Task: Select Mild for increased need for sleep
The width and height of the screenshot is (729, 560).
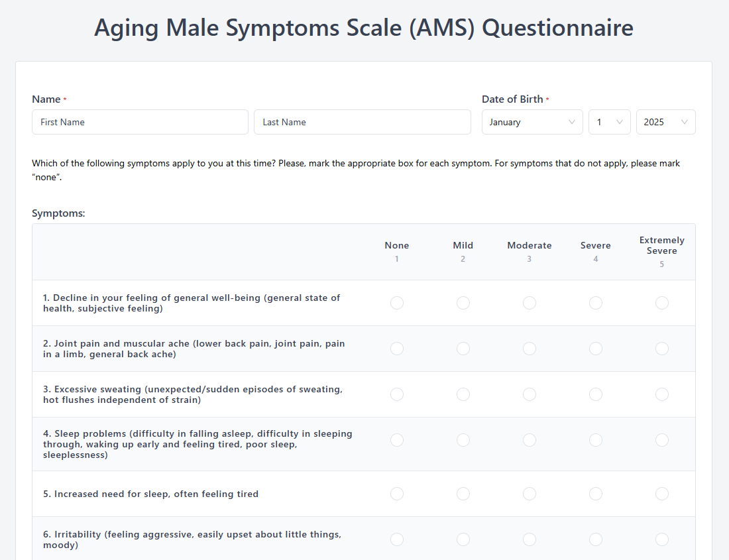Action: (x=463, y=494)
